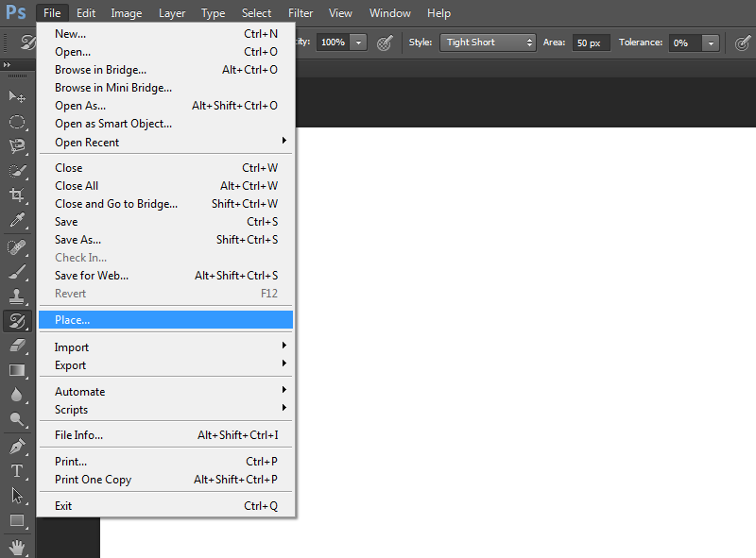Viewport: 756px width, 558px height.
Task: Select the Path Selection tool
Action: pos(17,496)
